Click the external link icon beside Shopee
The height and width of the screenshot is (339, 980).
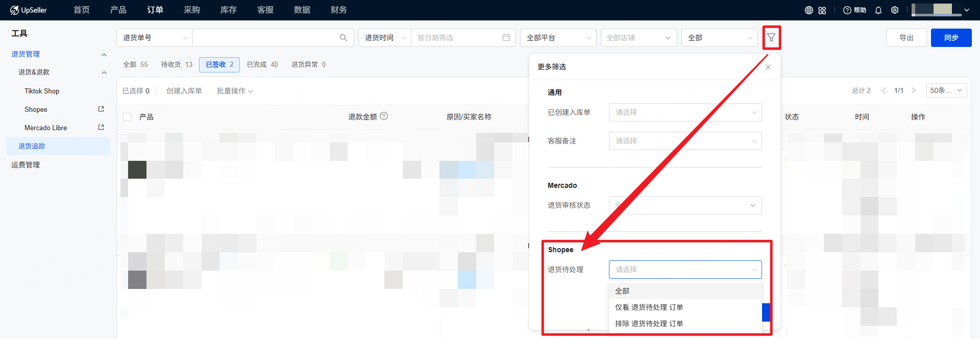101,109
